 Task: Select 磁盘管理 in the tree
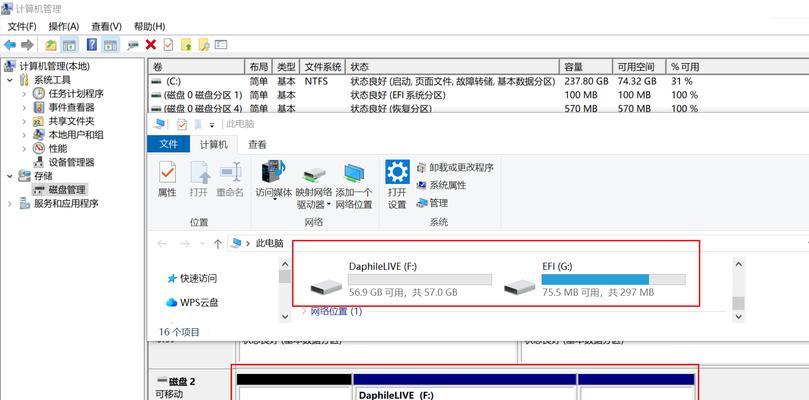[59, 189]
